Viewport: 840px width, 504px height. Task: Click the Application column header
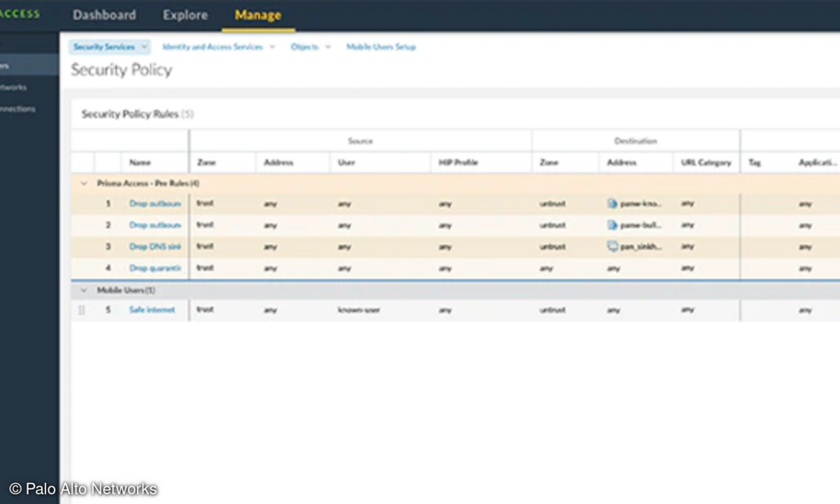(818, 162)
